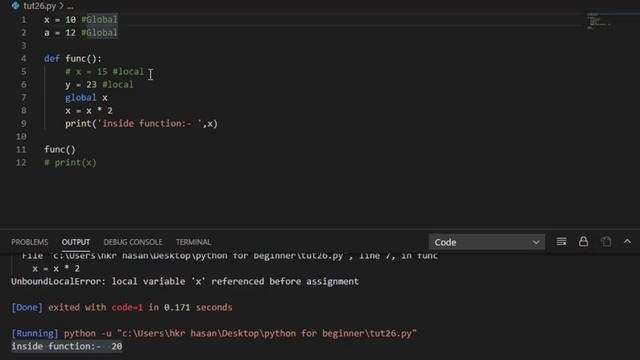Open the DEBUG CONSOLE tab
This screenshot has width=640, height=360.
133,242
